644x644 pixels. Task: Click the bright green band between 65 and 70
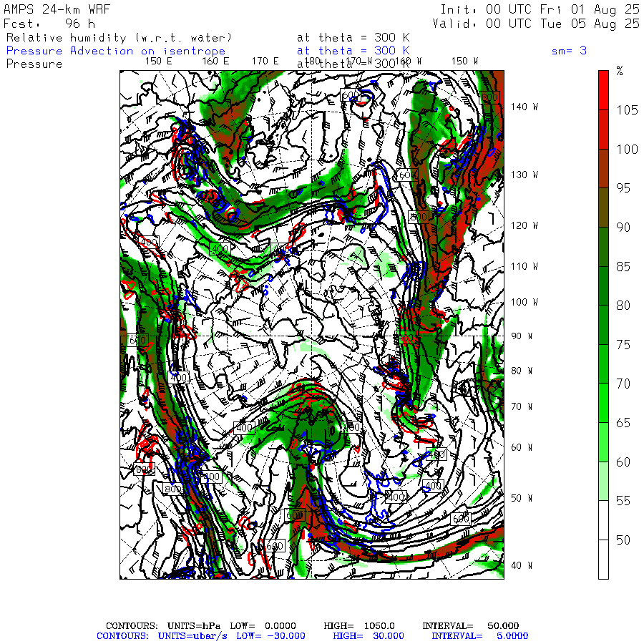tap(603, 403)
